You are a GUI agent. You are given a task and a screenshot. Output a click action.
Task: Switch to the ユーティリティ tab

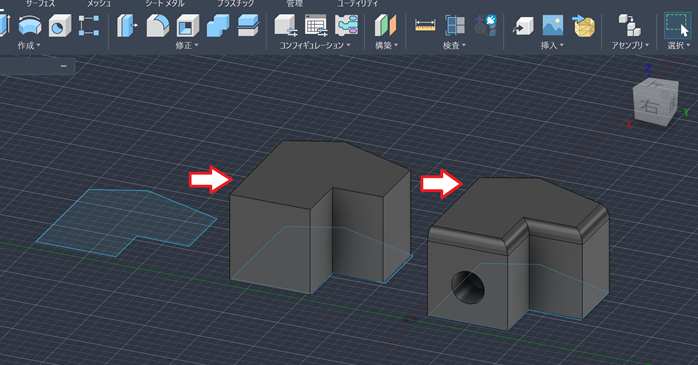pyautogui.click(x=357, y=4)
